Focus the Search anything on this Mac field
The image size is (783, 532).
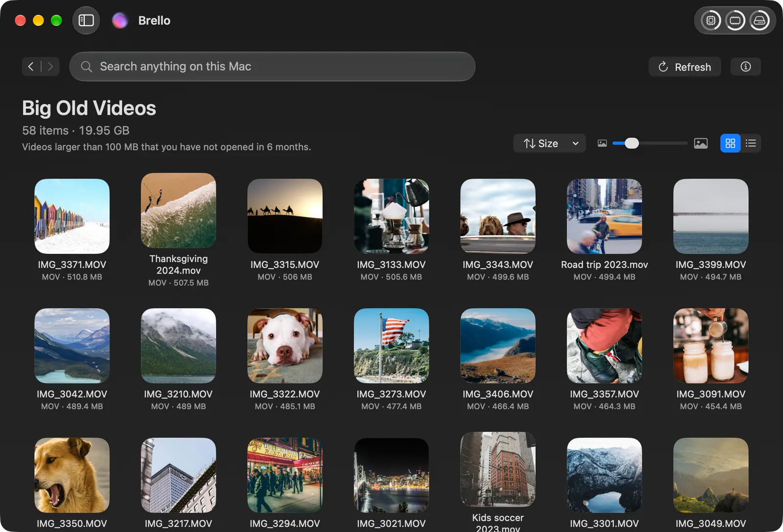pyautogui.click(x=273, y=66)
